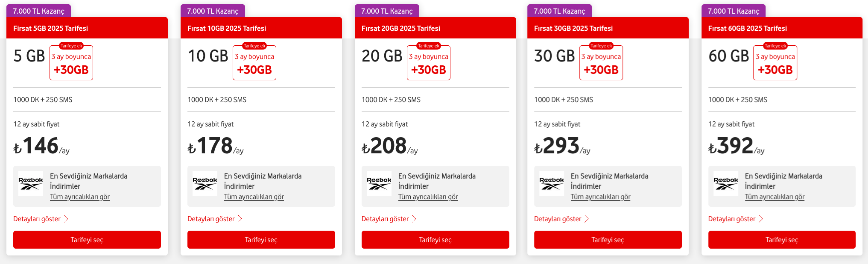Open Tüm ayrıcalıkları gör in 20GB card
This screenshot has width=868, height=264.
coord(428,197)
